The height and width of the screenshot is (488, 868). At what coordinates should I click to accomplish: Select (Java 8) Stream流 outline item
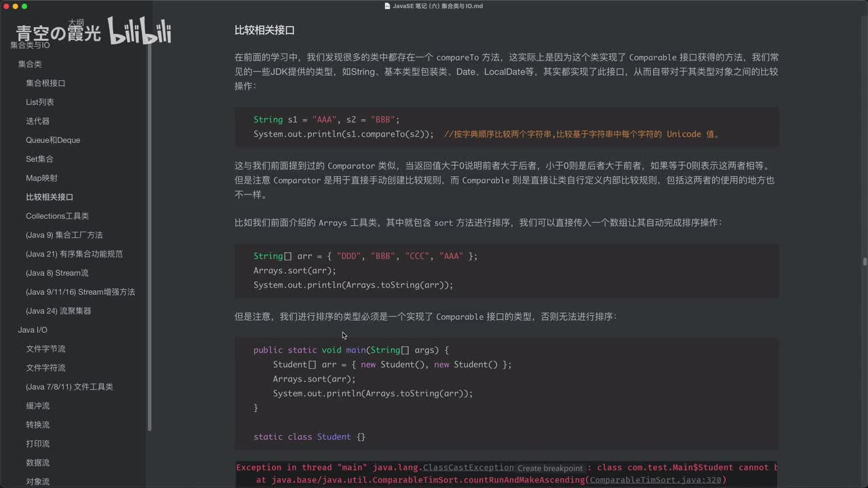[57, 272]
